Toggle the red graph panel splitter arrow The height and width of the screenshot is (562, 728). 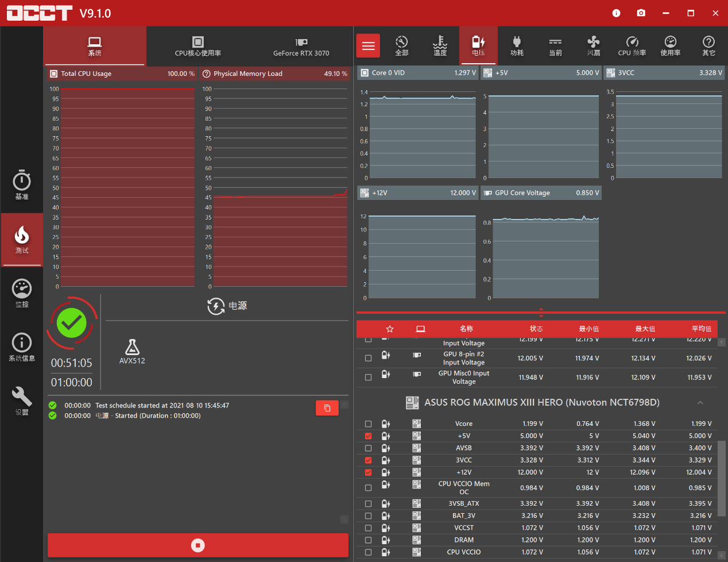click(x=541, y=313)
